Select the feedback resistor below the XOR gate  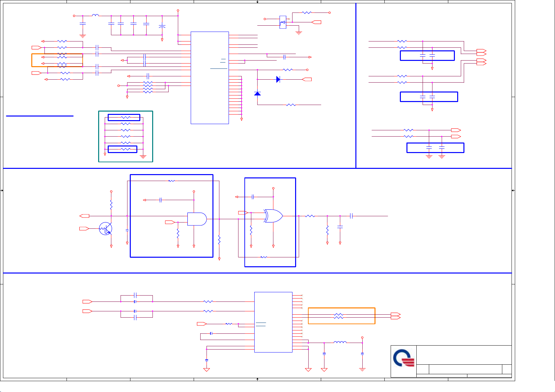pyautogui.click(x=264, y=257)
